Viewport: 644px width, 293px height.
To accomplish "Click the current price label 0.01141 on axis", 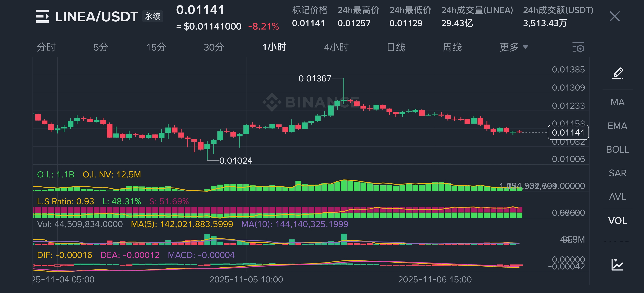I will coord(568,132).
